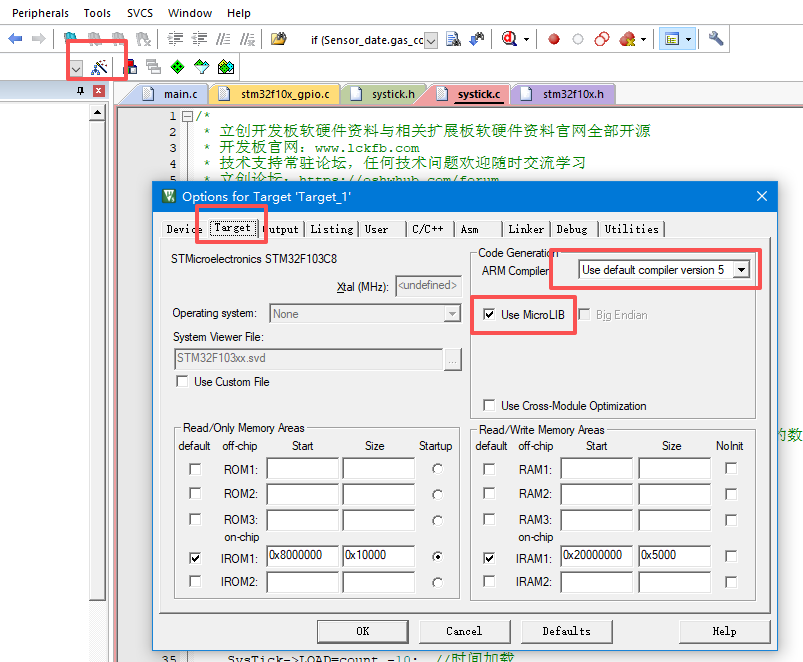This screenshot has height=662, width=803.
Task: Switch to the C/C++ tab
Action: (x=428, y=229)
